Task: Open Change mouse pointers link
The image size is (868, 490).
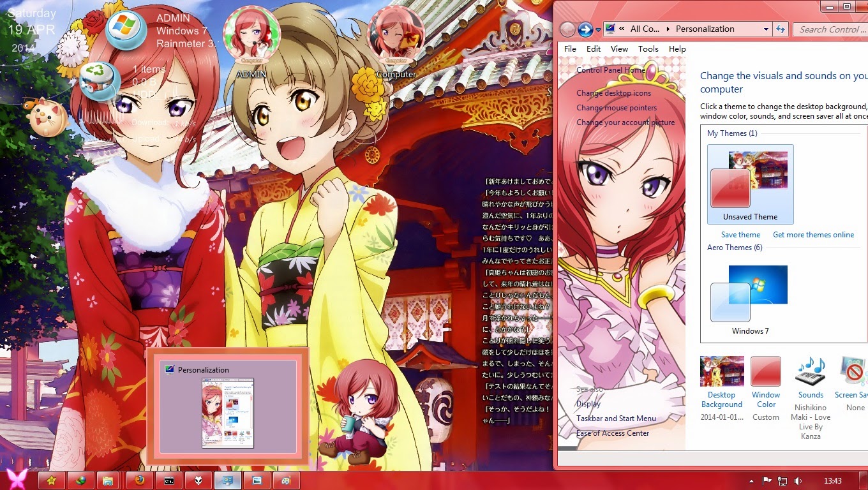Action: point(617,108)
